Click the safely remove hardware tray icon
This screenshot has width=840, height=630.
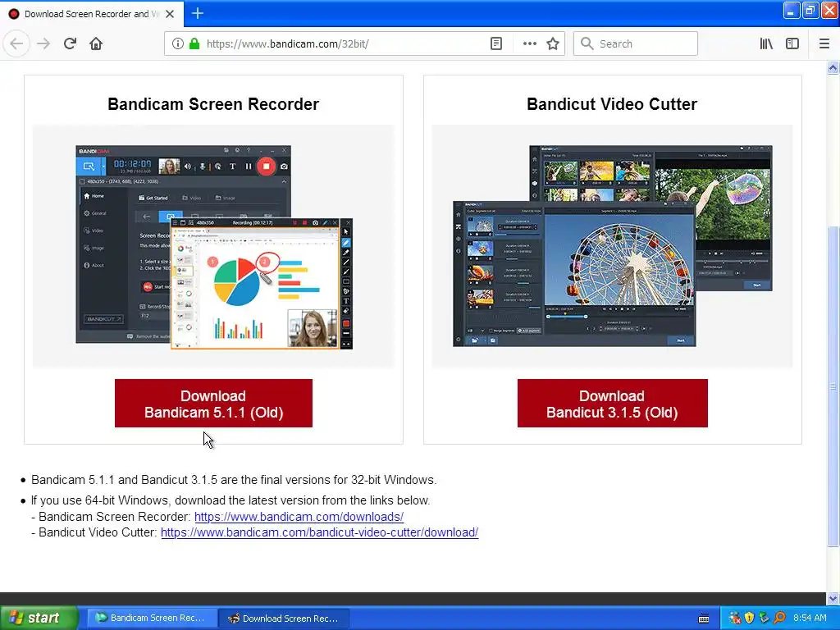coord(764,618)
